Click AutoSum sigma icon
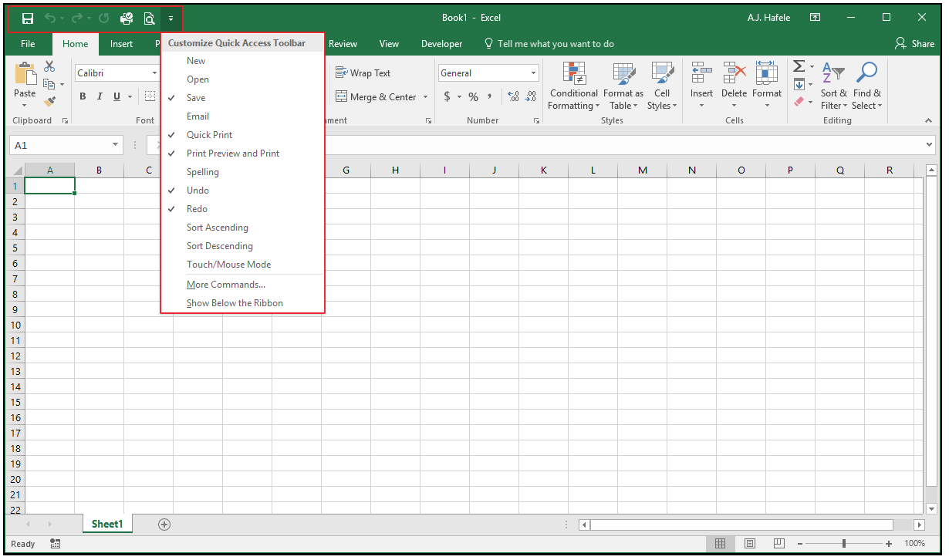 [799, 66]
